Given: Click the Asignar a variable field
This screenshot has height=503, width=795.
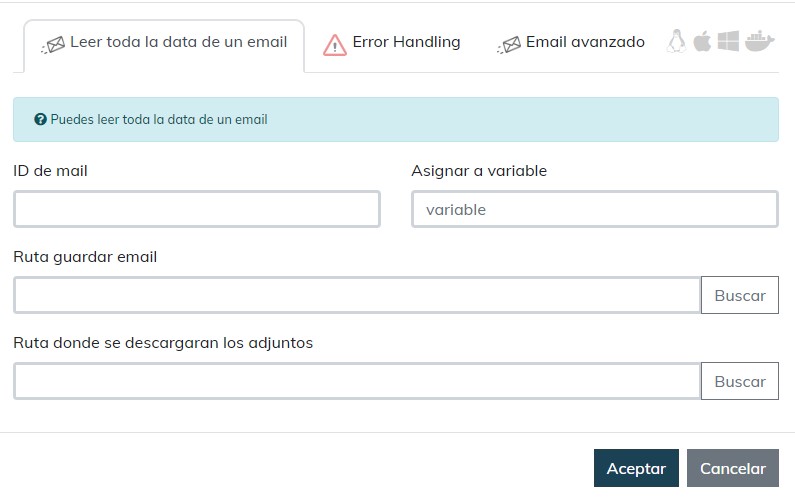Looking at the screenshot, I should tap(594, 209).
